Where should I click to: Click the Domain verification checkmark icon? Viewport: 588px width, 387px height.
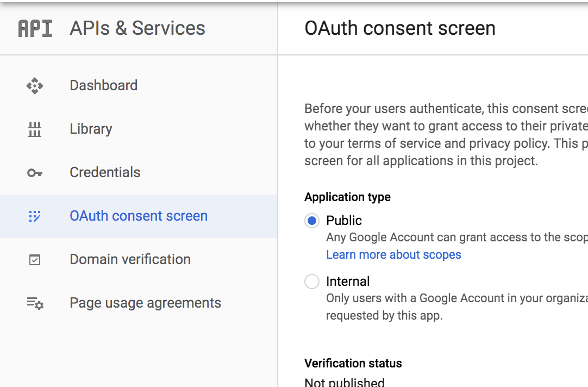coord(35,260)
